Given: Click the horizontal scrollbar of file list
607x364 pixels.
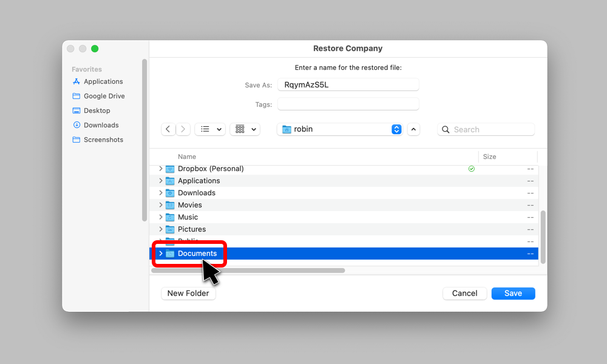Looking at the screenshot, I should coord(248,271).
